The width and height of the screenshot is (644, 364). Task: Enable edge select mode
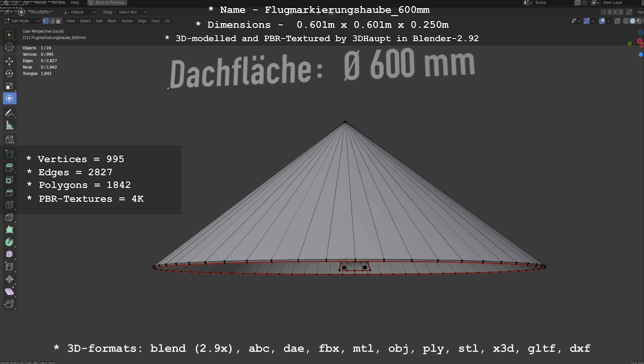tap(52, 21)
